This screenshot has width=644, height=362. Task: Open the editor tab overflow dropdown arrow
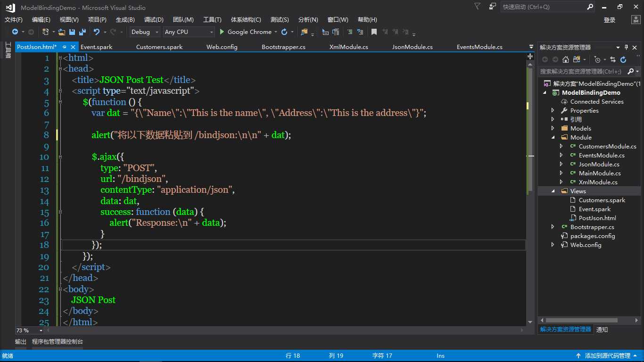(x=532, y=47)
